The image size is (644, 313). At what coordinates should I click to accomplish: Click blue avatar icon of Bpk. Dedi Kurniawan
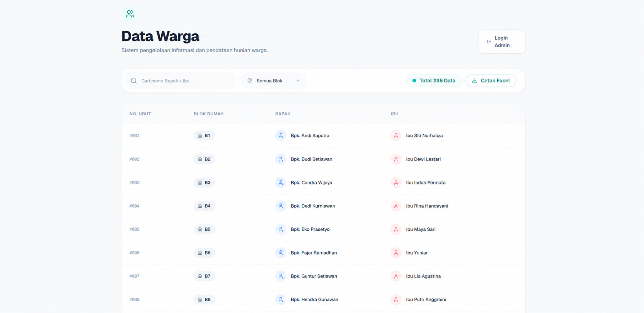281,206
